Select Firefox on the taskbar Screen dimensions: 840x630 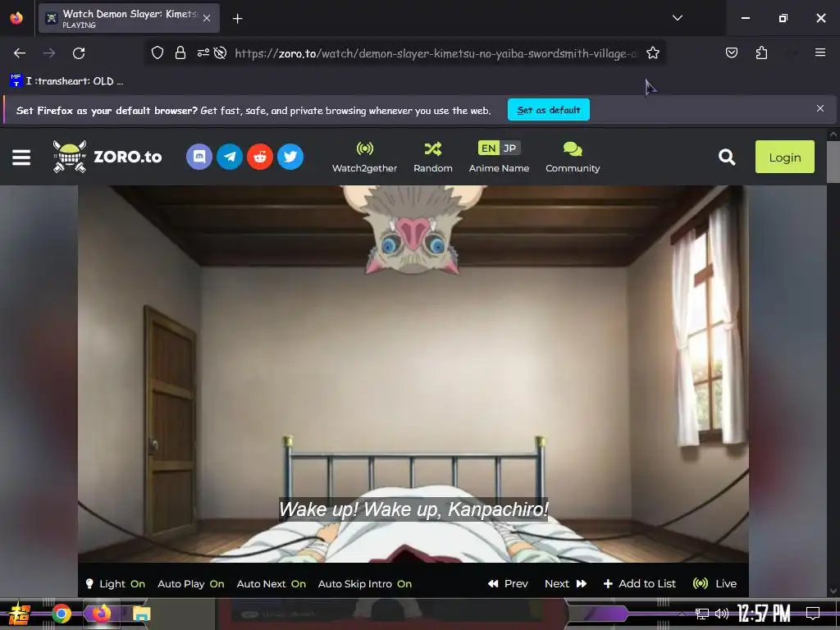101,614
